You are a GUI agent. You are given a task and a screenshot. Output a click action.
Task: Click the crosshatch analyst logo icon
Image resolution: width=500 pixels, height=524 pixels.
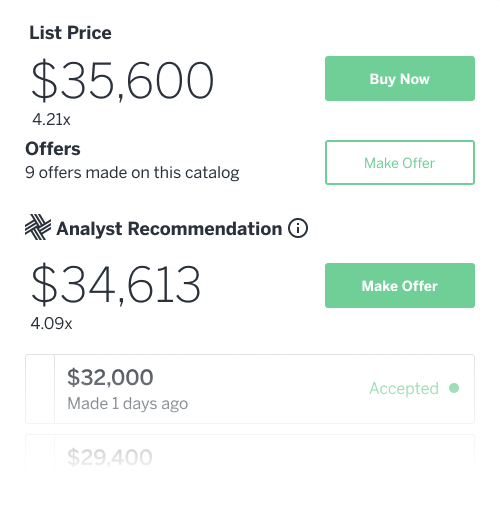(38, 227)
